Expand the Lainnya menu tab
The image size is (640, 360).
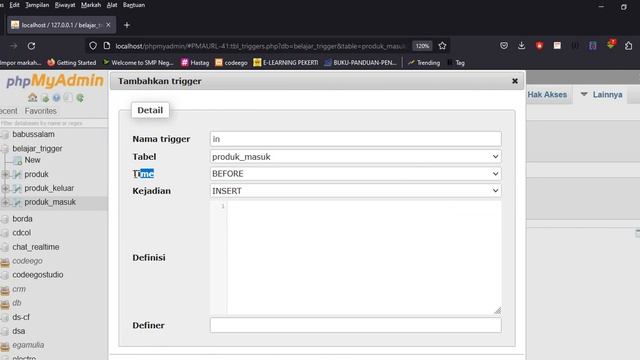click(602, 95)
